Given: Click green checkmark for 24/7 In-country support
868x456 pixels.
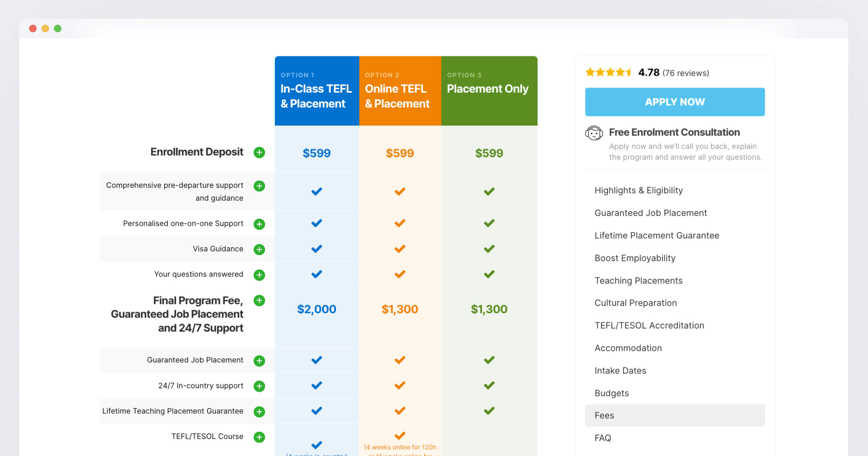Looking at the screenshot, I should tap(489, 385).
